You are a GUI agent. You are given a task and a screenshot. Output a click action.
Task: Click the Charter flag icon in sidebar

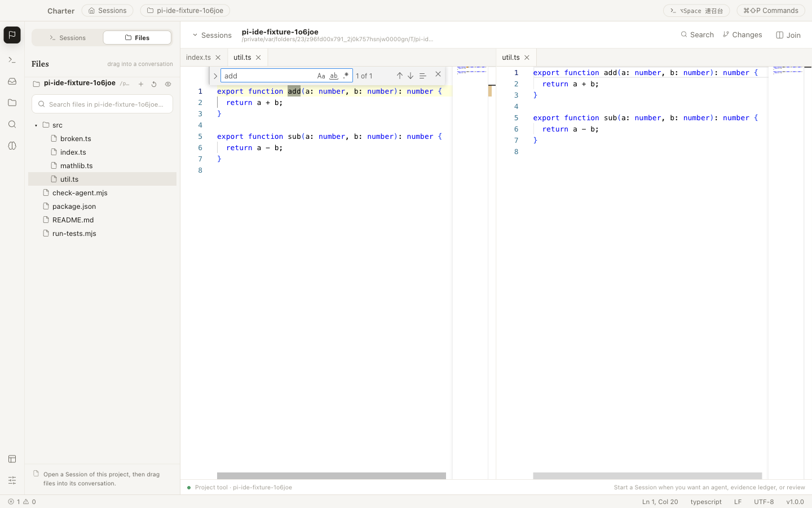click(12, 35)
